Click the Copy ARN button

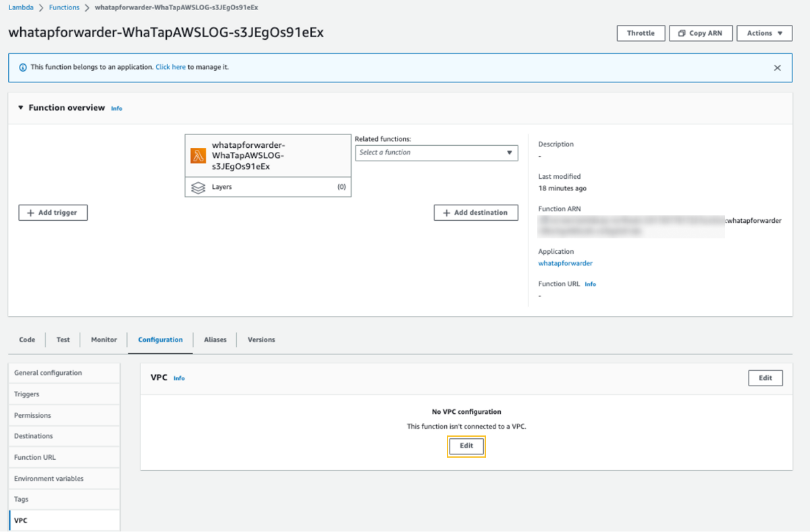(x=701, y=33)
